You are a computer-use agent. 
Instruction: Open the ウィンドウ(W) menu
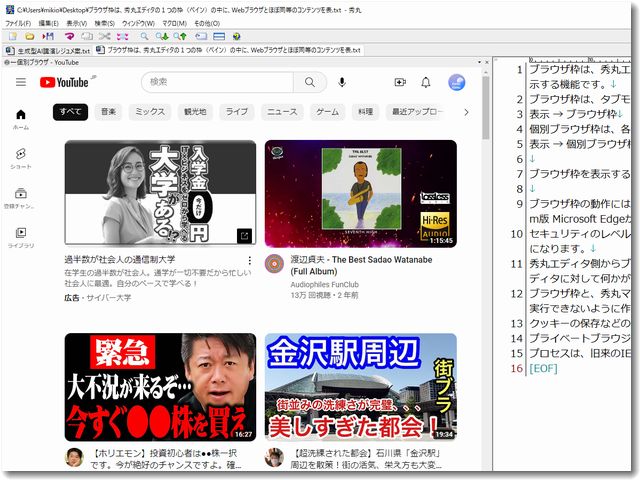[x=137, y=22]
